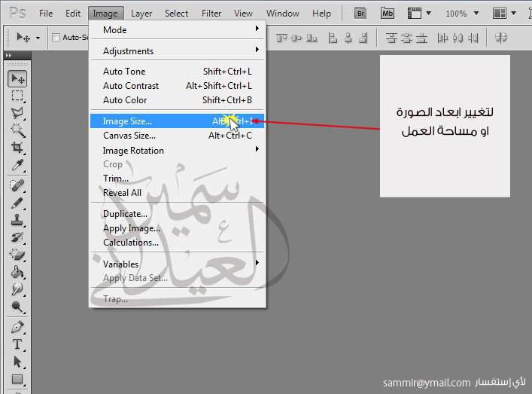532x394 pixels.
Task: Expand the Image Rotation submenu
Action: point(178,150)
